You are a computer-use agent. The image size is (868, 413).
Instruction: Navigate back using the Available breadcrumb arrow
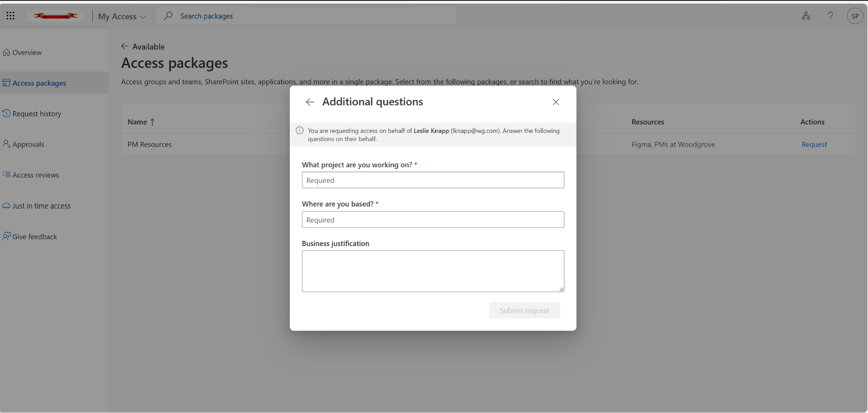click(125, 46)
